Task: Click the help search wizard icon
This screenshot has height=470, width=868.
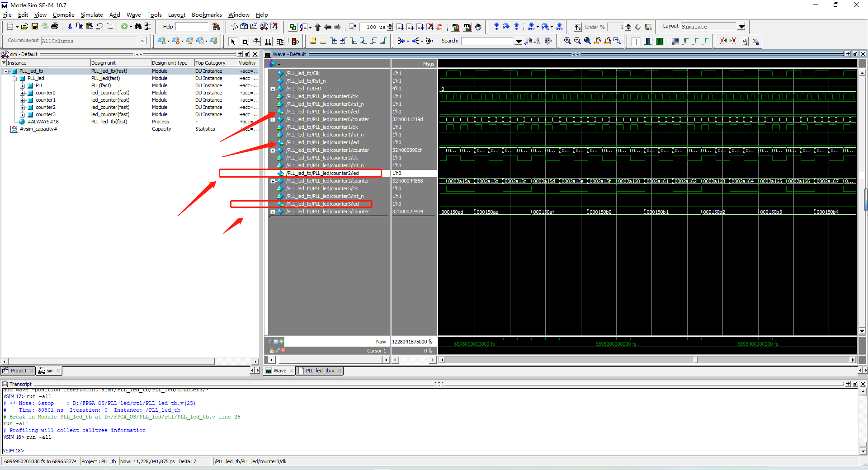Action: click(x=216, y=27)
